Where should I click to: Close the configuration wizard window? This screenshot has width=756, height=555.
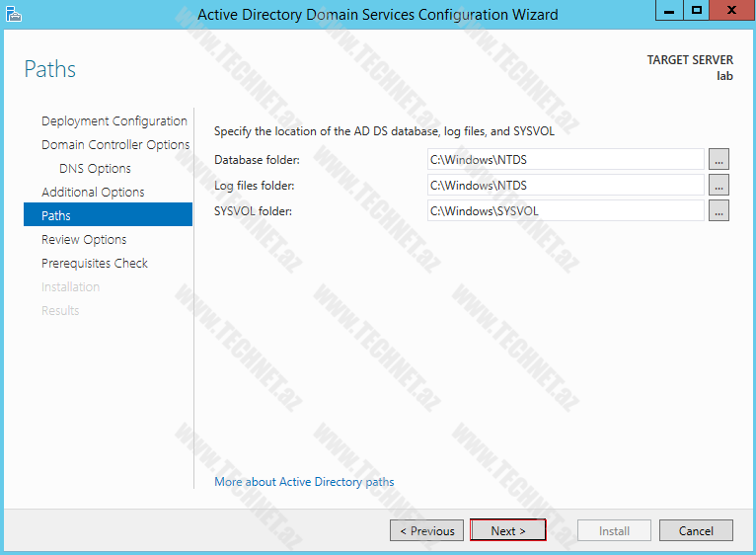pos(728,11)
